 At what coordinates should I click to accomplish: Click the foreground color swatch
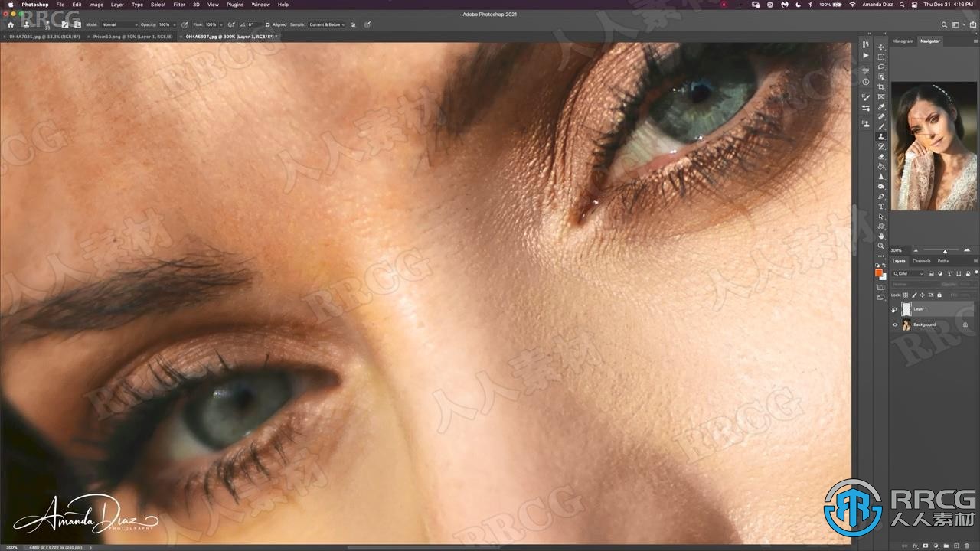879,272
